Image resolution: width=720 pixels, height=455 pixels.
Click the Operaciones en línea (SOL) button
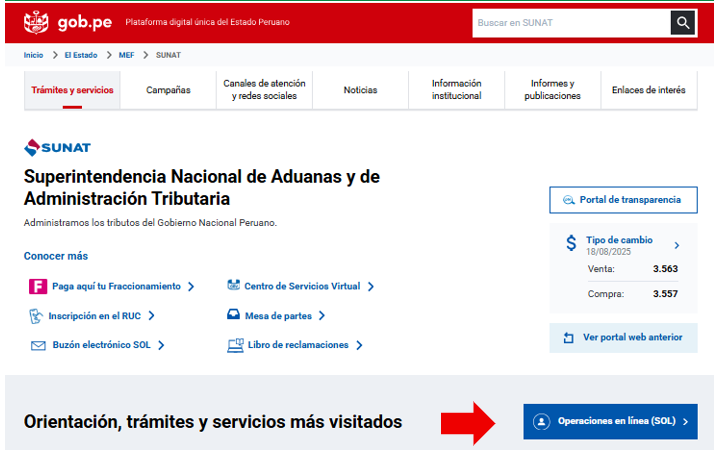point(610,421)
